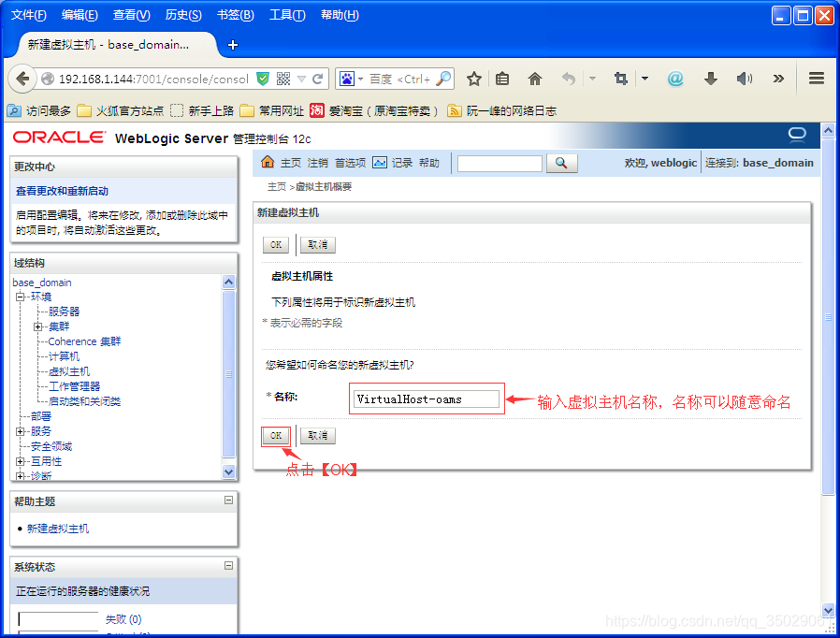Click the Baidu paw search engine icon

[x=347, y=79]
